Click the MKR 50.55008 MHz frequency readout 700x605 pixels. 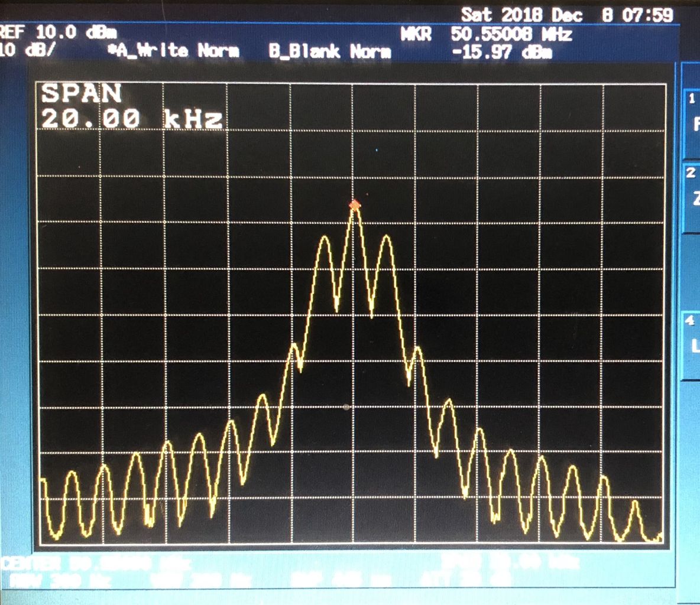[x=487, y=34]
